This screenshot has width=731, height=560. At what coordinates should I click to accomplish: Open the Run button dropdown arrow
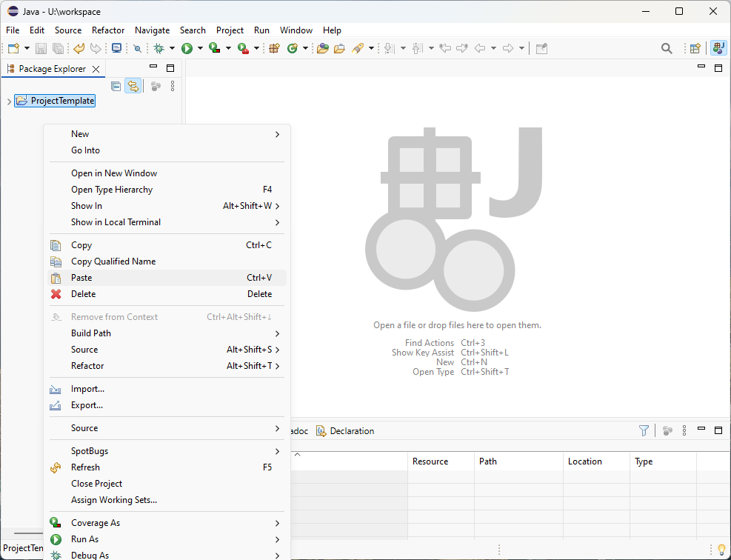click(x=200, y=48)
